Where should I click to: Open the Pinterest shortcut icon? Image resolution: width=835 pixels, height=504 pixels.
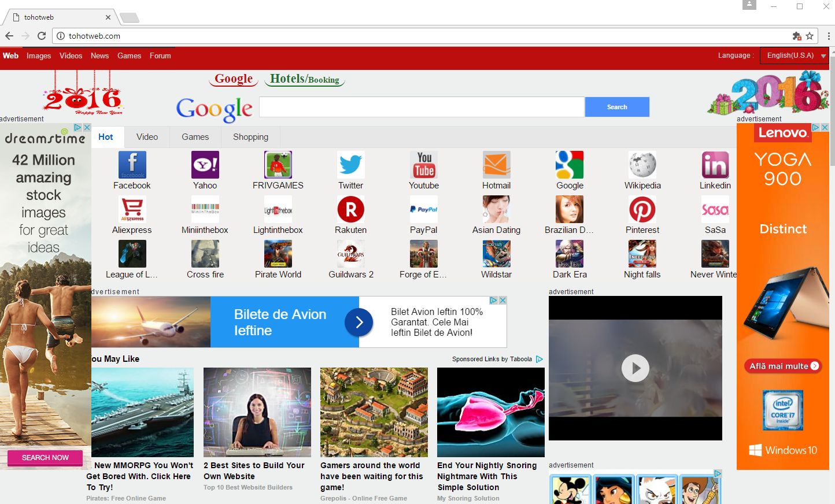(642, 209)
